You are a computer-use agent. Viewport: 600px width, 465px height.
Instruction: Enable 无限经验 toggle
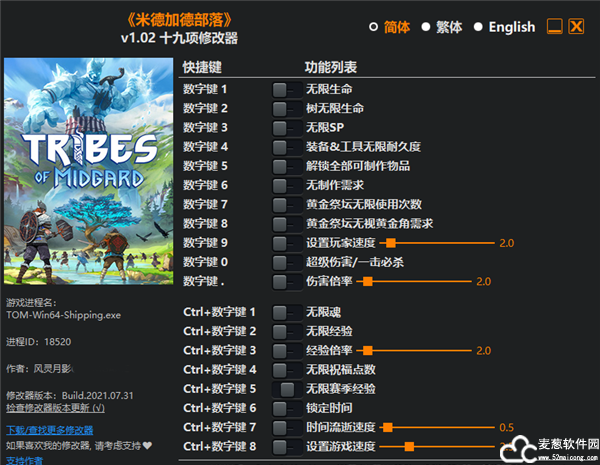pyautogui.click(x=287, y=331)
